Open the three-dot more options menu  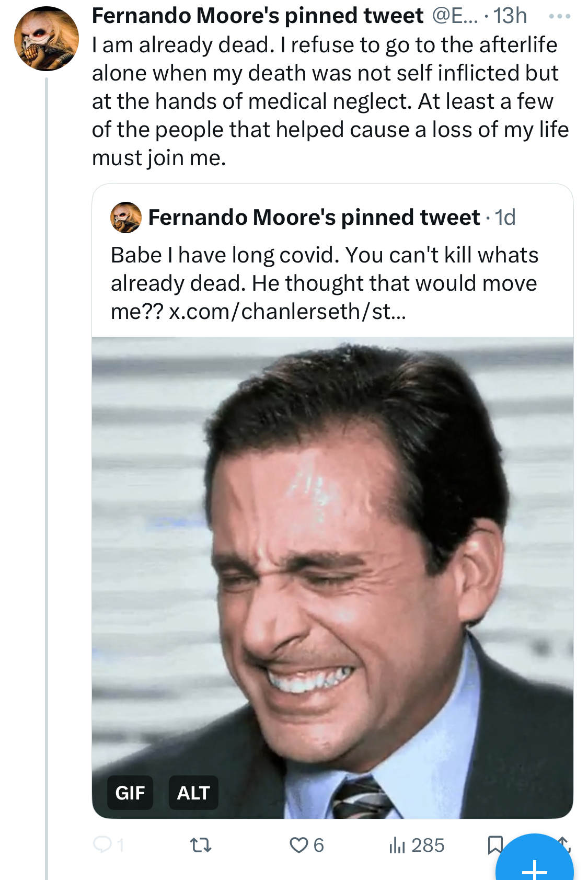[x=559, y=16]
